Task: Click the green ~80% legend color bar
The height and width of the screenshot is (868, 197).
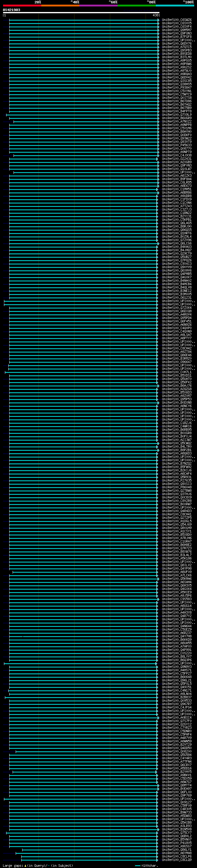Action: pos(137,6)
